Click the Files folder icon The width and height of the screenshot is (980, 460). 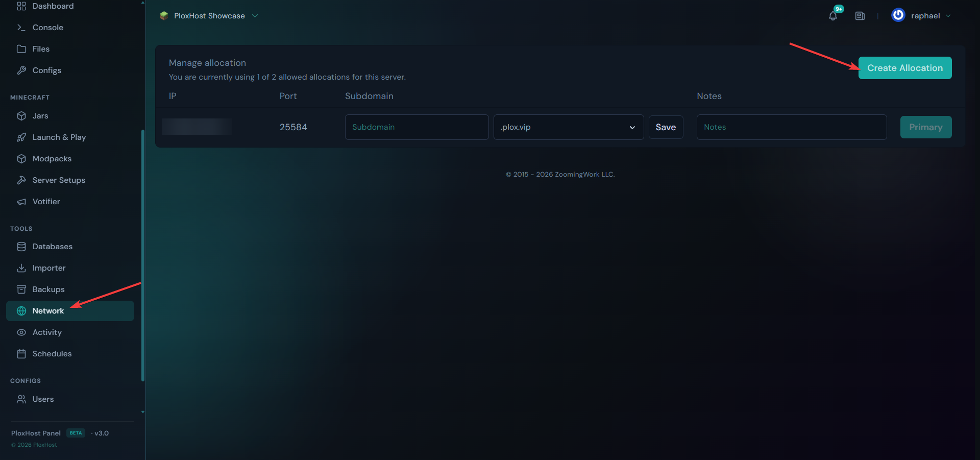[21, 49]
